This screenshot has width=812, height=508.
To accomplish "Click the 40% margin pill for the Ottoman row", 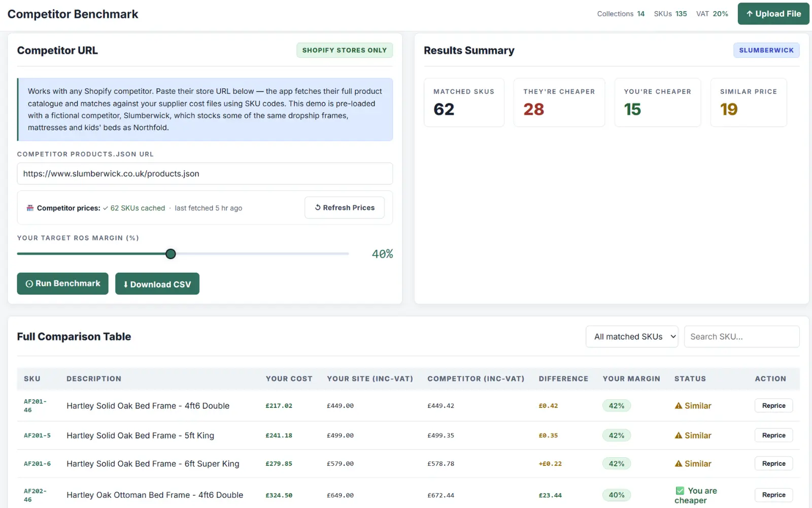I will click(x=617, y=495).
